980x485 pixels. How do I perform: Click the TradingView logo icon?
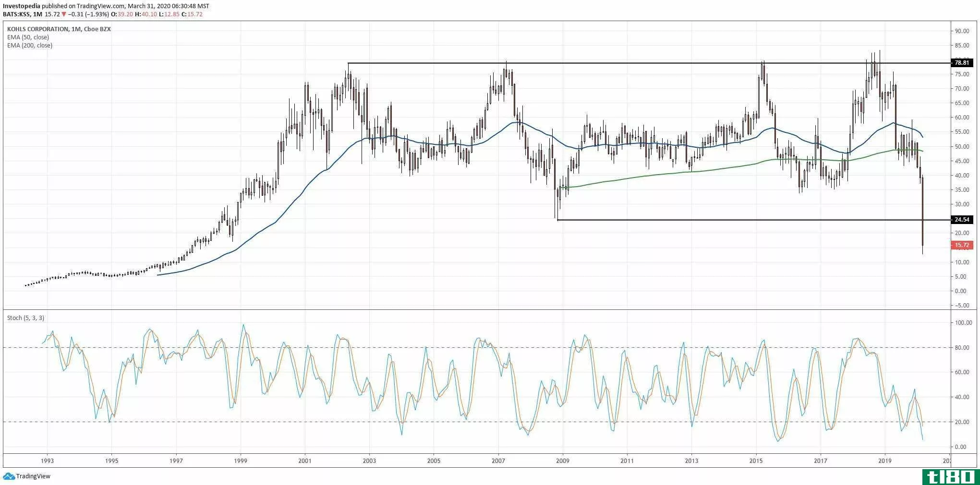(9, 476)
